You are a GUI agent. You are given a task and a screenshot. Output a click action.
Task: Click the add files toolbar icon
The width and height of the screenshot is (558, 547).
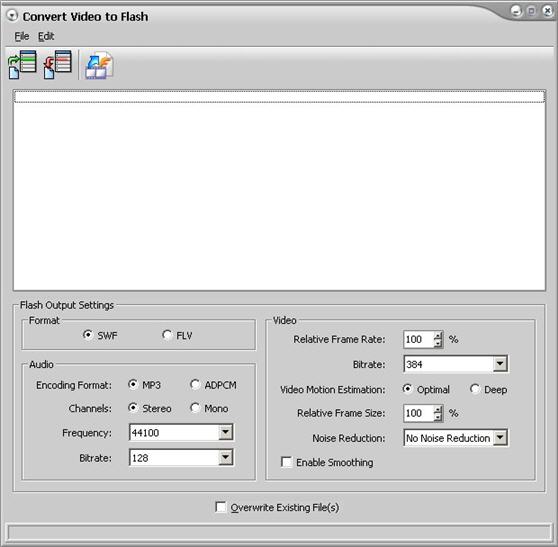(x=22, y=64)
